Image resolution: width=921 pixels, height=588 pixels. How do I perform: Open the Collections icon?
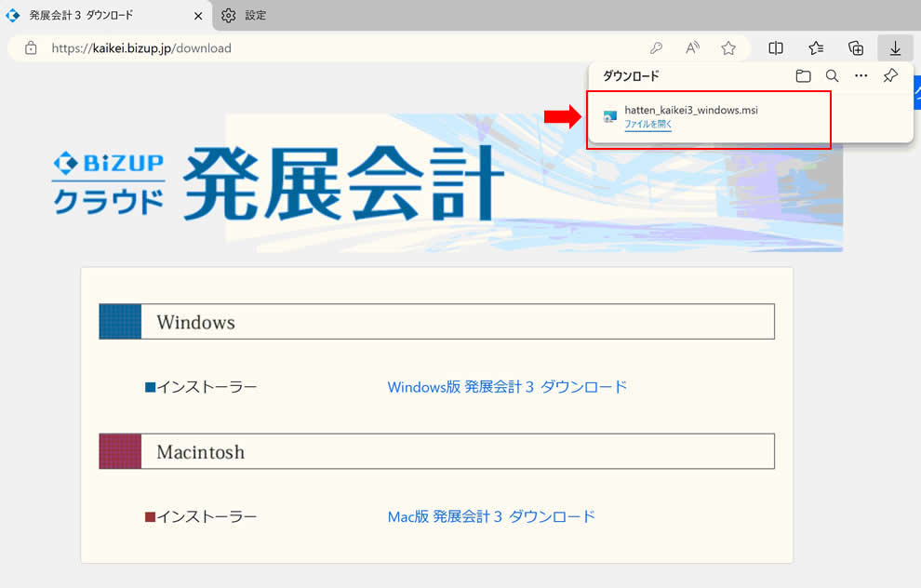pos(856,48)
